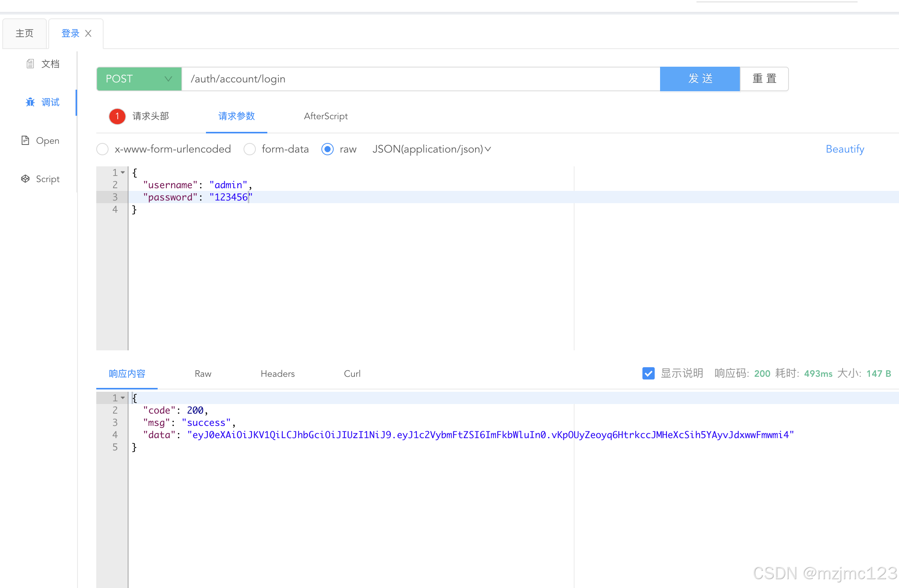Click the /auth/account/login URL field
The width and height of the screenshot is (899, 588).
[x=420, y=79]
